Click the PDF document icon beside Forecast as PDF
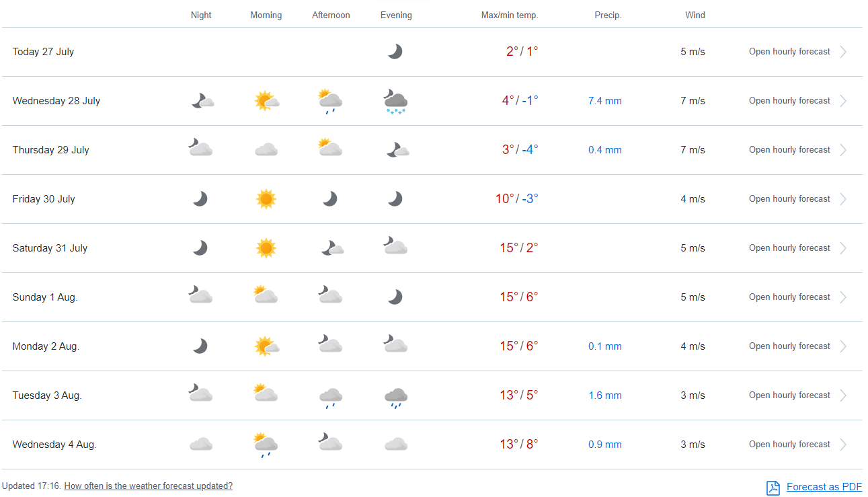 (x=773, y=488)
